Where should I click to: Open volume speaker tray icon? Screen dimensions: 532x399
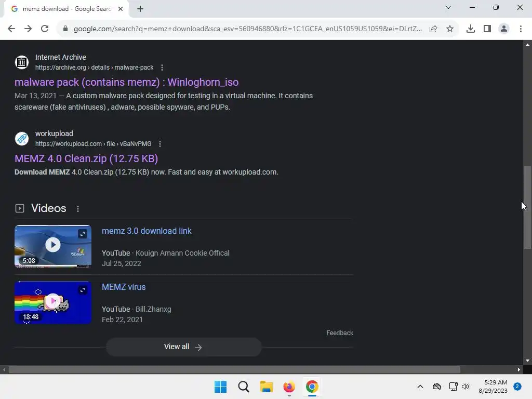465,387
